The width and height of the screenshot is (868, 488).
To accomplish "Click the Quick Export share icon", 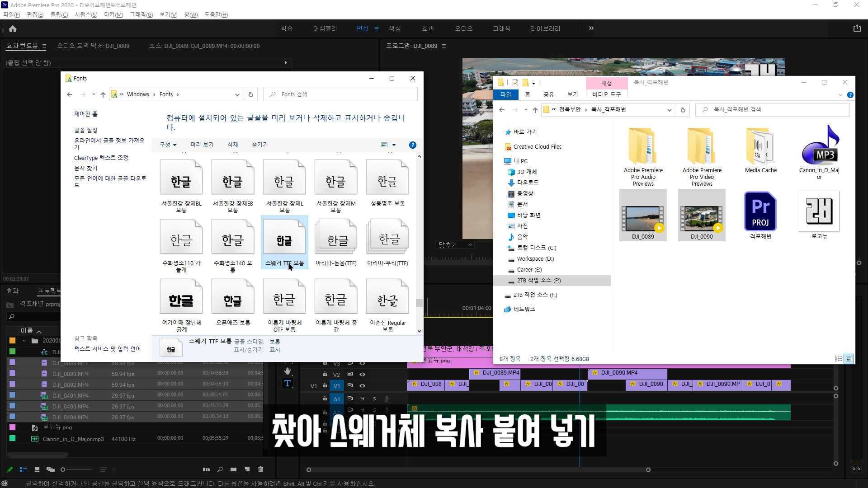I will point(857,28).
